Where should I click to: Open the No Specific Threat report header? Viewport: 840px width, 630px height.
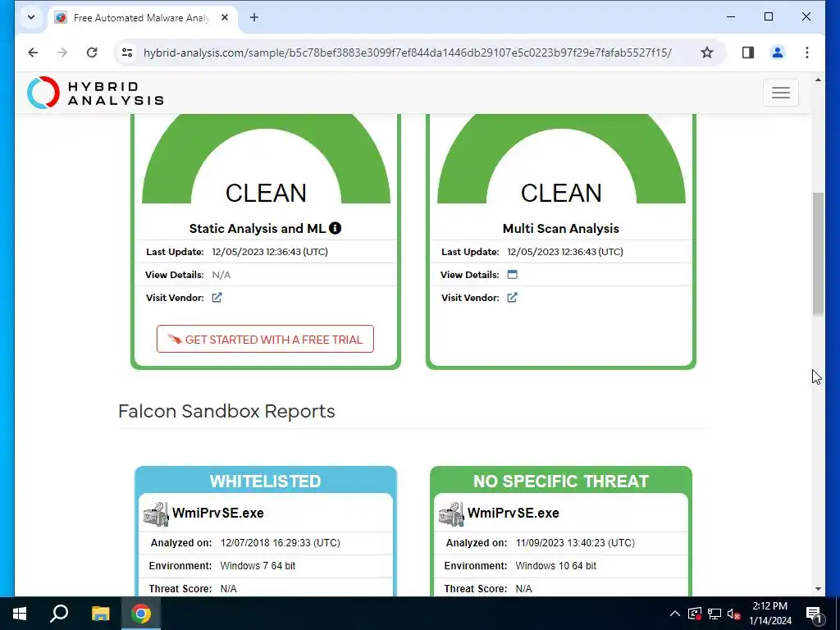coord(561,481)
